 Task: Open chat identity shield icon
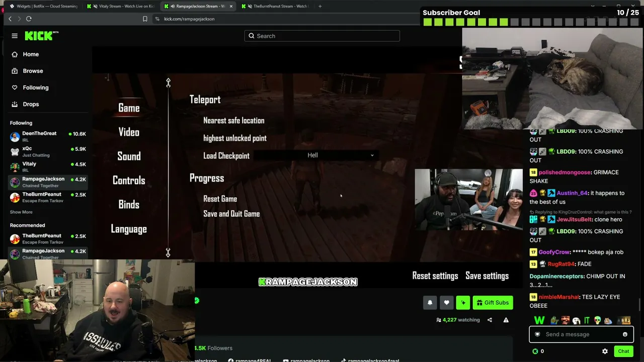pyautogui.click(x=537, y=334)
